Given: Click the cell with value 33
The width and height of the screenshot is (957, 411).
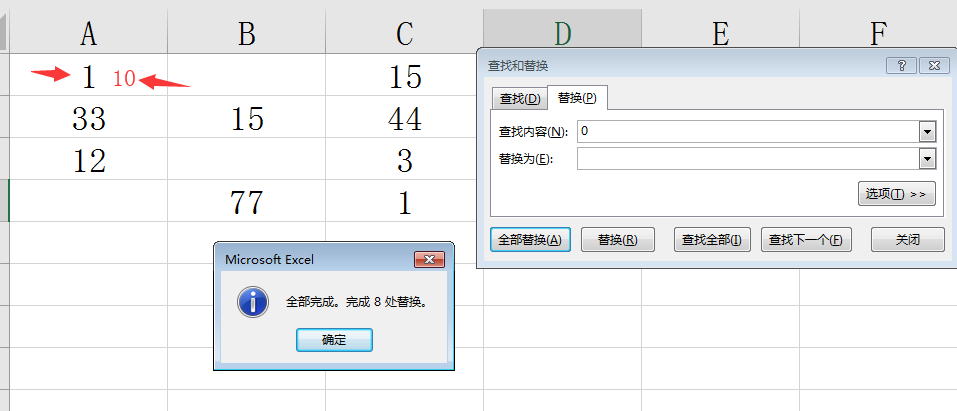Looking at the screenshot, I should (89, 120).
